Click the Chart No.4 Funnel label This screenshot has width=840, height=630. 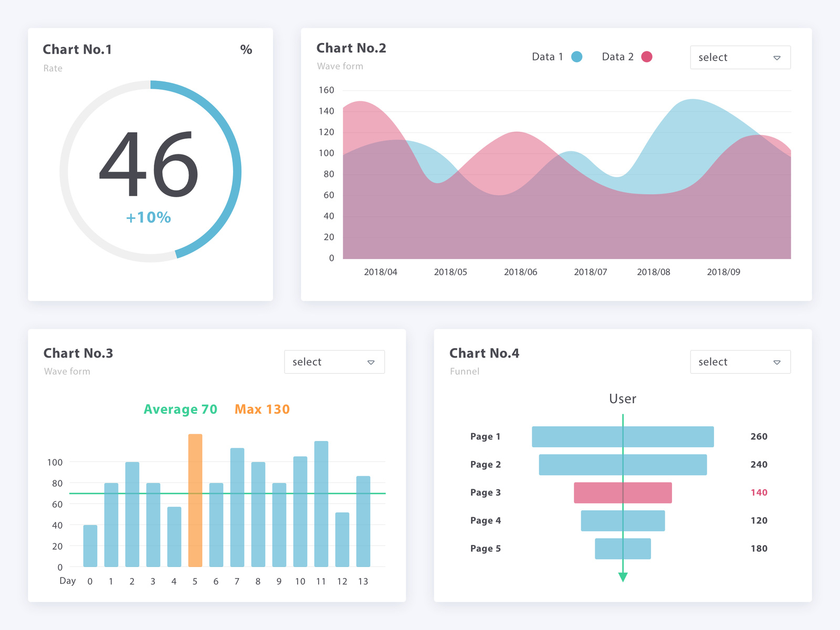[464, 371]
